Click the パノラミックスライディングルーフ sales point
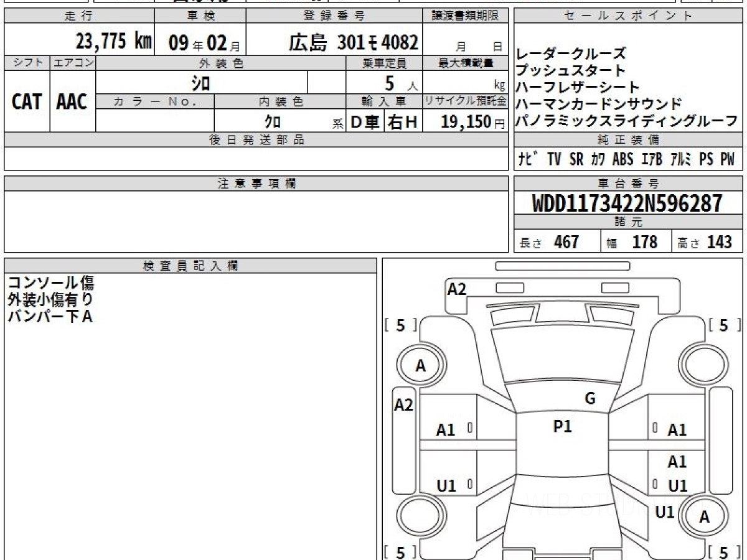Image resolution: width=747 pixels, height=560 pixels. 627,121
